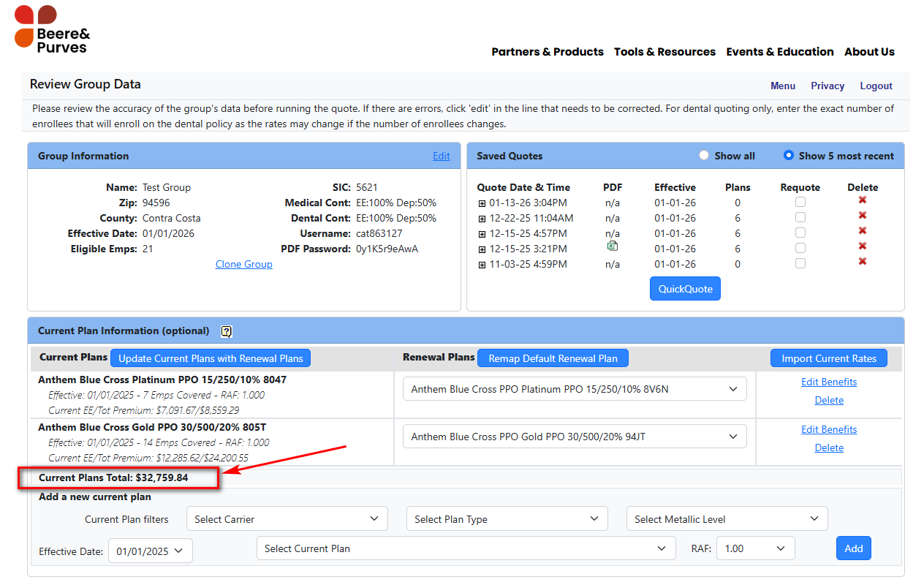This screenshot has width=924, height=585.
Task: Select the Show all radio button
Action: 704,155
